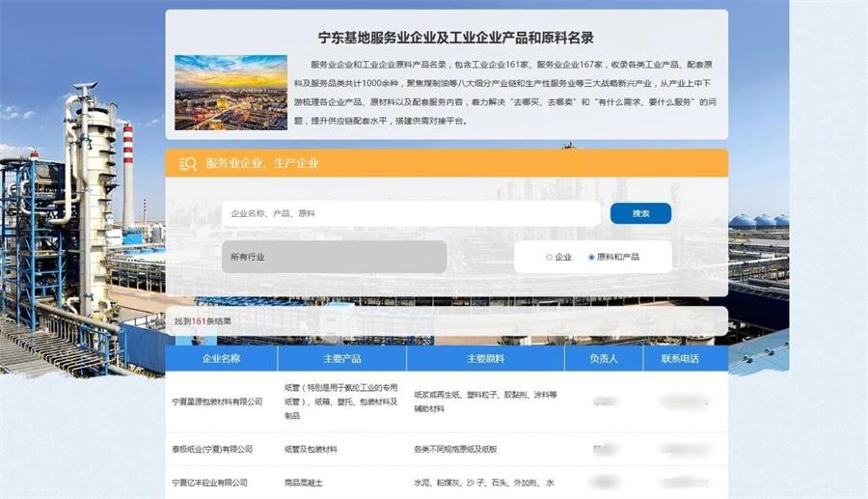
Task: Click the 联系电话 column header
Action: pos(680,358)
